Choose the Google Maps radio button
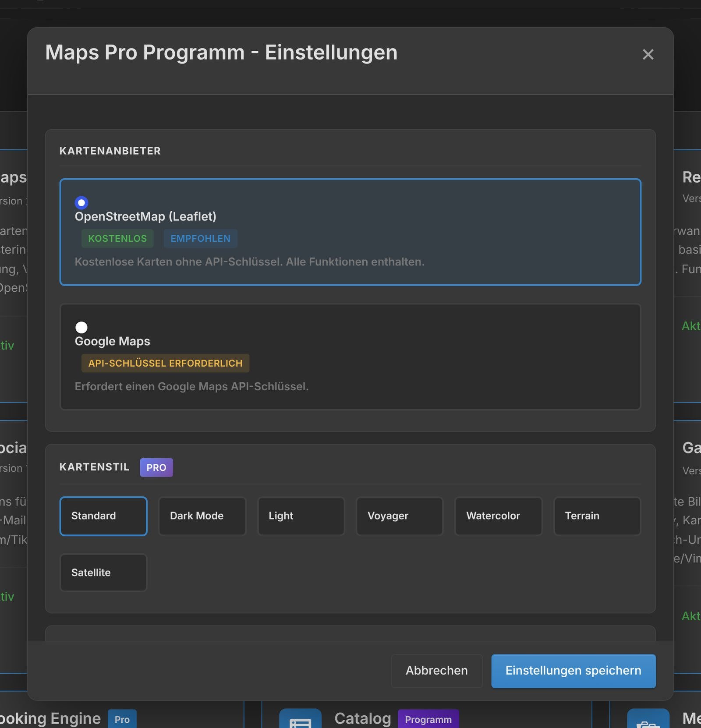701x728 pixels. tap(81, 327)
